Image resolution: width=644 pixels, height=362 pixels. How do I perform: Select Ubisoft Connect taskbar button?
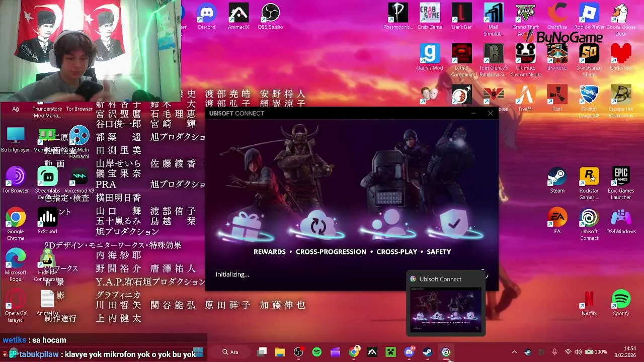tap(446, 352)
